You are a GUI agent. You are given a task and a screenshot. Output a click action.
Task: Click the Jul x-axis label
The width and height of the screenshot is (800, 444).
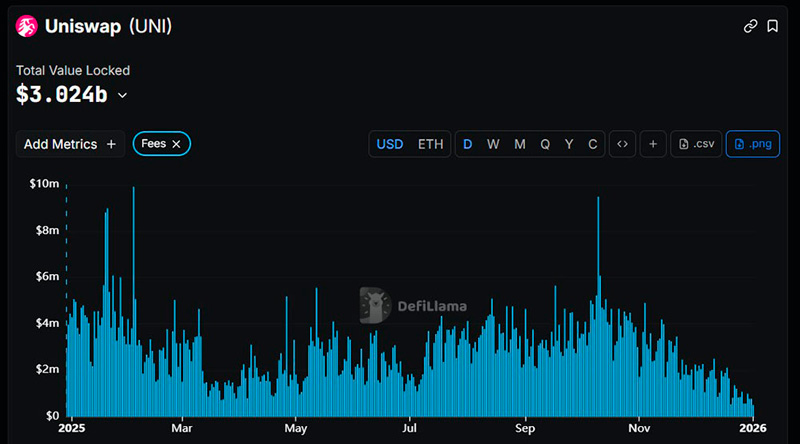tap(409, 428)
